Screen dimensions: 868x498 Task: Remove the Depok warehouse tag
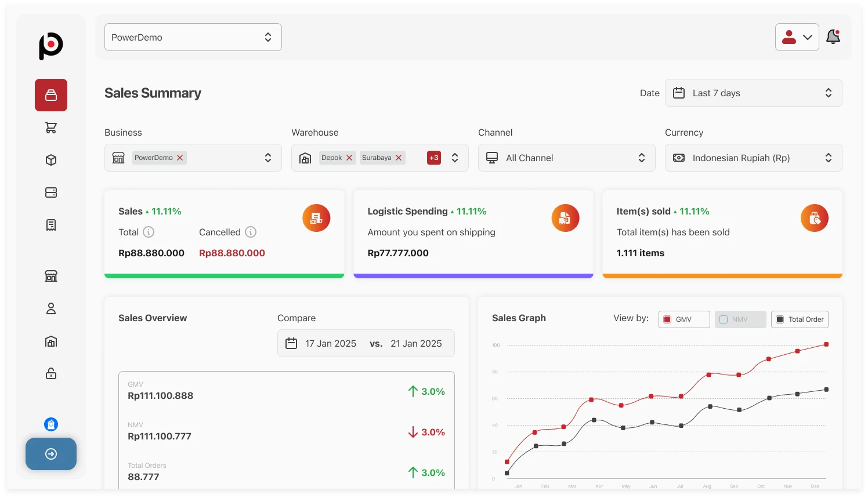[349, 158]
